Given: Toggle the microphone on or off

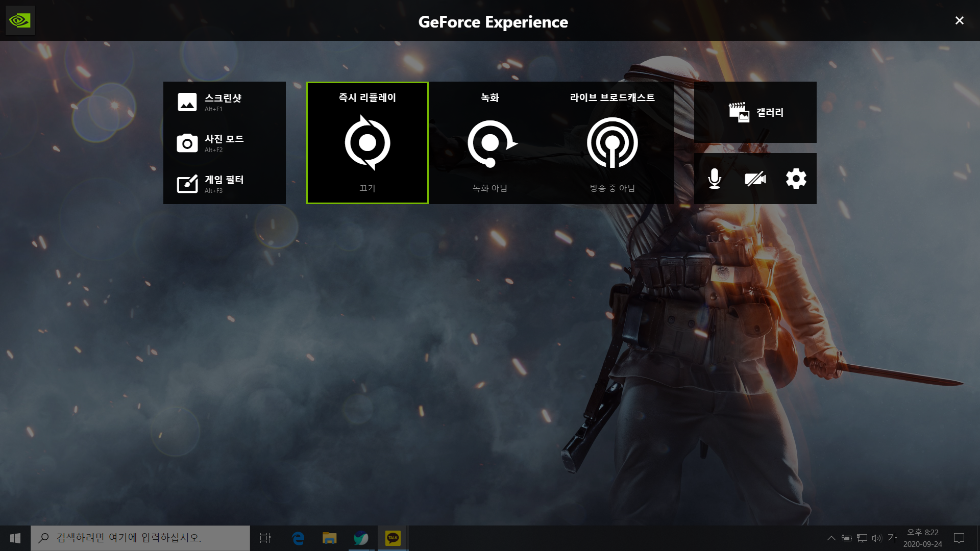Looking at the screenshot, I should pos(715,179).
